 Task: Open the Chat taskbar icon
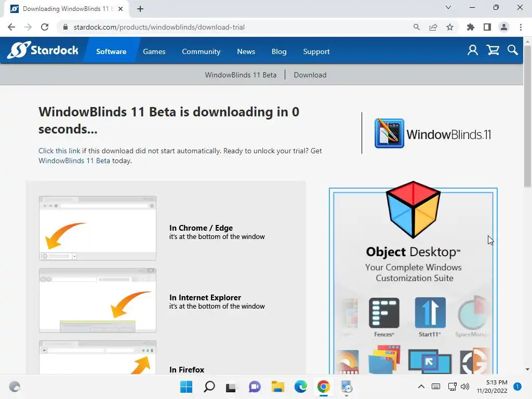(255, 387)
